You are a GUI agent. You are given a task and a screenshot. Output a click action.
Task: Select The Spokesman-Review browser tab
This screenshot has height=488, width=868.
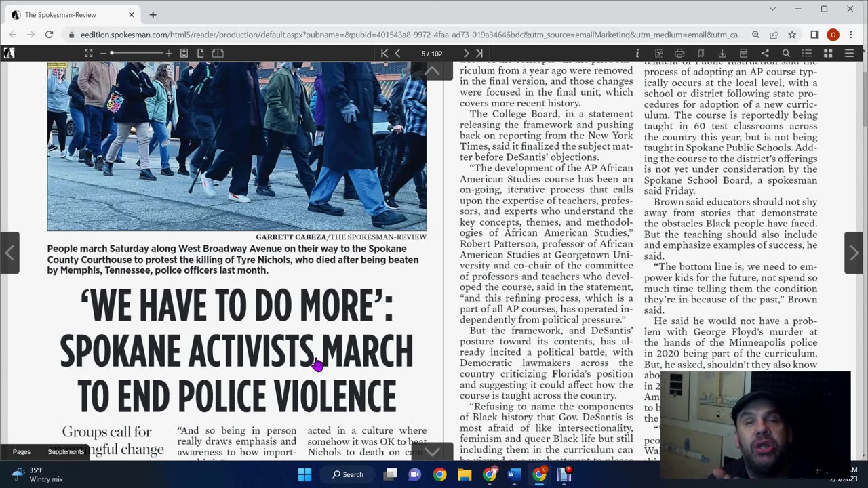(x=72, y=14)
